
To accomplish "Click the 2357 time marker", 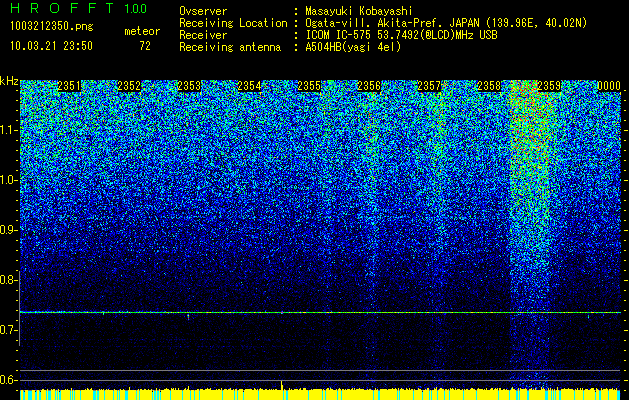I will 429,86.
